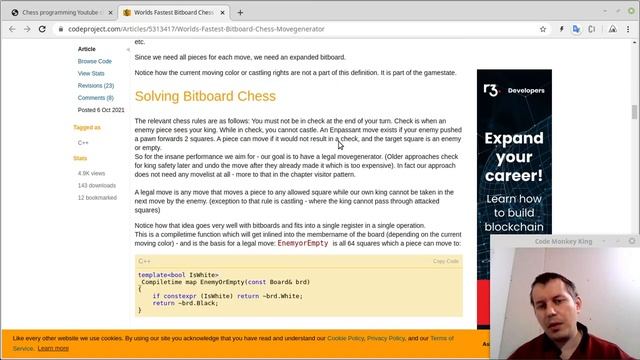Viewport: 640px width, 360px height.
Task: Go back with the browser back arrow
Action: tap(12, 29)
